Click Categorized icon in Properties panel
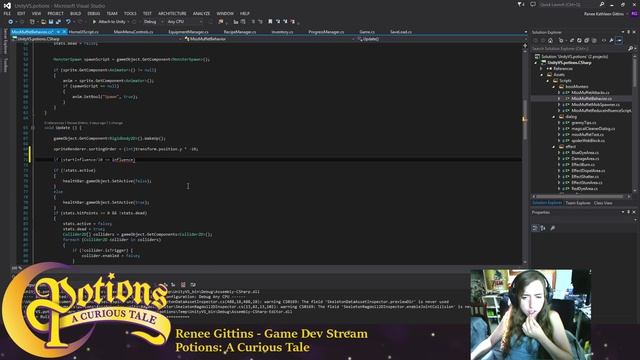The height and width of the screenshot is (360, 640). (x=535, y=228)
